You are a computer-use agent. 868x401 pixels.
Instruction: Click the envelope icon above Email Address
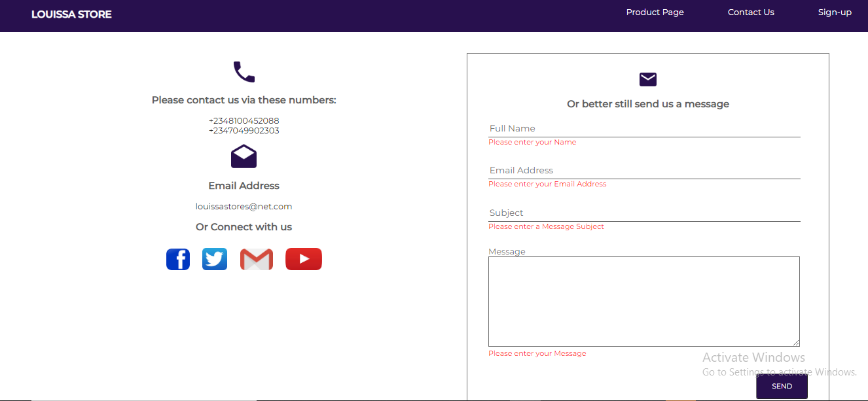244,156
